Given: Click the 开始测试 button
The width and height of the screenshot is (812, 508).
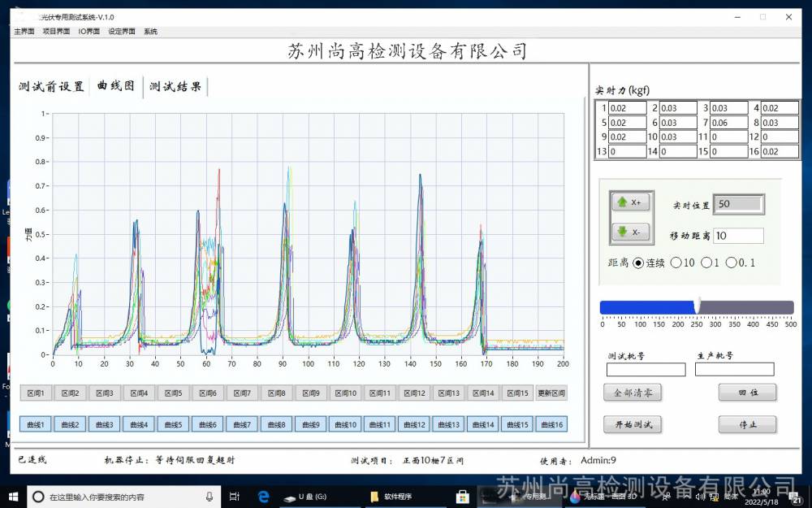Looking at the screenshot, I should point(633,424).
